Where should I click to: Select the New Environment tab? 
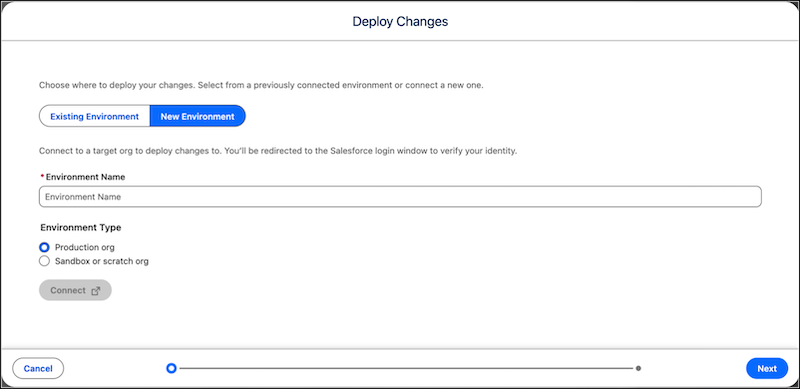coord(197,116)
